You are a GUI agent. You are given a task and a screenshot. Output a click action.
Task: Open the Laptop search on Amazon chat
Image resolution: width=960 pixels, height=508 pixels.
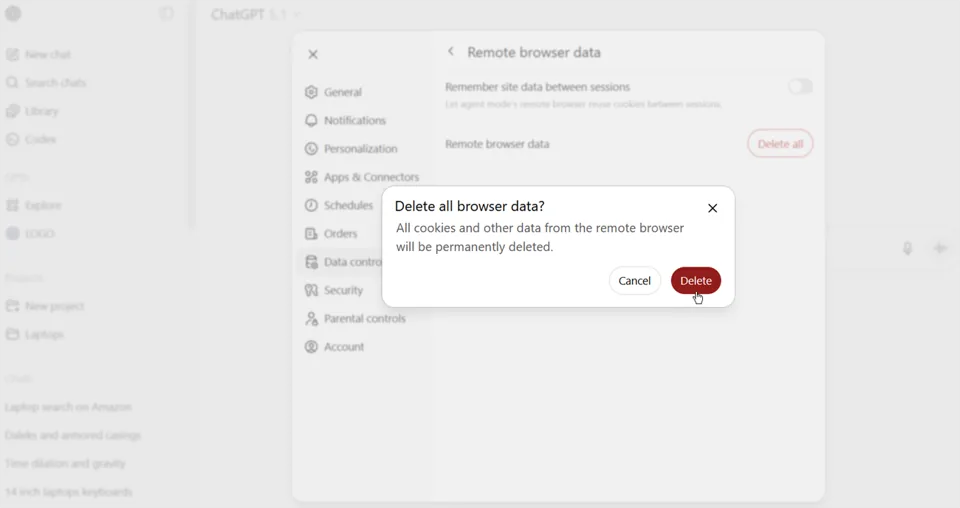tap(68, 407)
